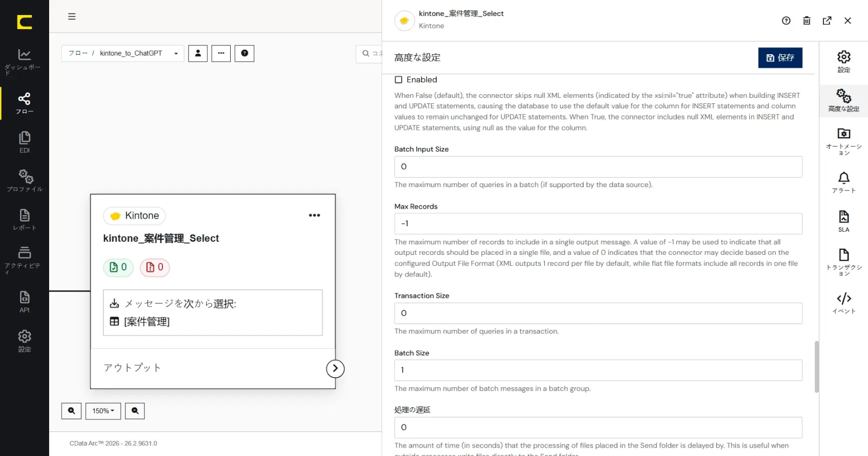Open connector in new window icon
The image size is (868, 456).
click(x=827, y=21)
